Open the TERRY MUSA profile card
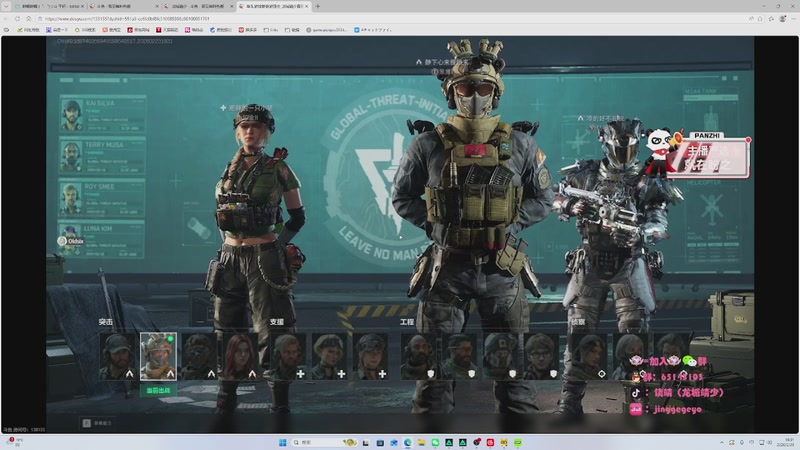This screenshot has width=800, height=450. (x=102, y=156)
